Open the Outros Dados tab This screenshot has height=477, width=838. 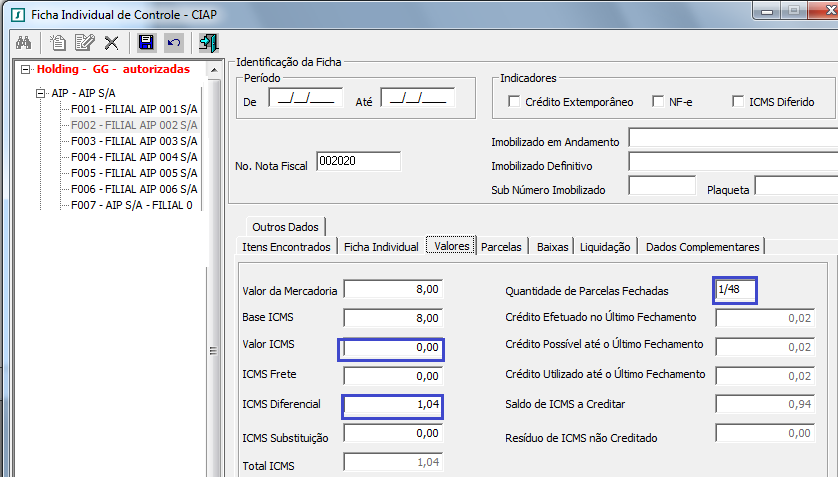(x=284, y=227)
